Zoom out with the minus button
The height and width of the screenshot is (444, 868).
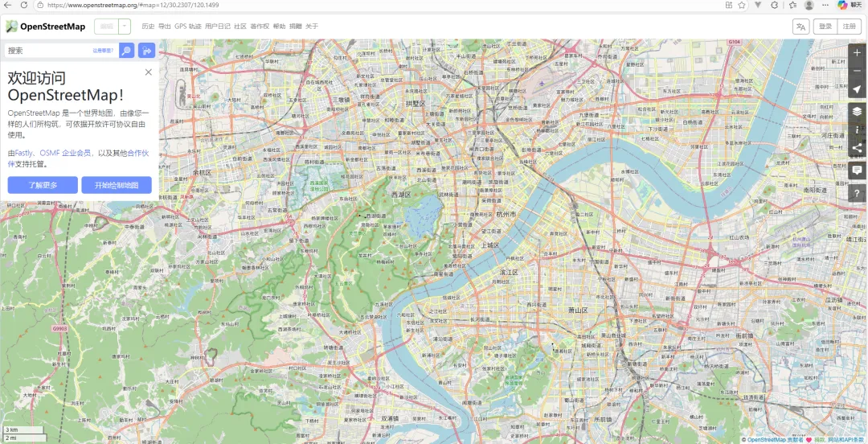[x=857, y=71]
